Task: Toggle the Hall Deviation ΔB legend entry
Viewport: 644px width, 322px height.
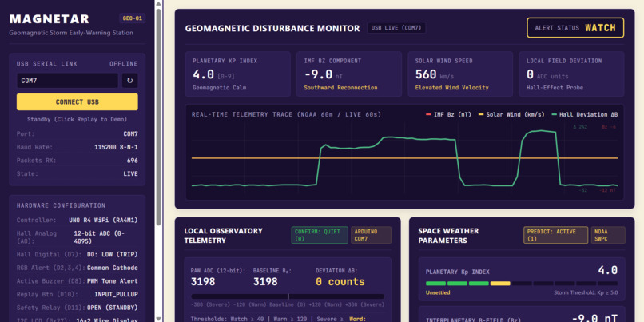Action: click(585, 114)
